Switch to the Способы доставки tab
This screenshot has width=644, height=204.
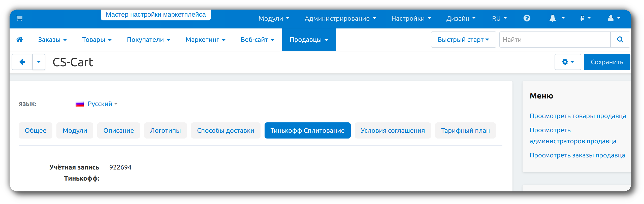coord(226,130)
